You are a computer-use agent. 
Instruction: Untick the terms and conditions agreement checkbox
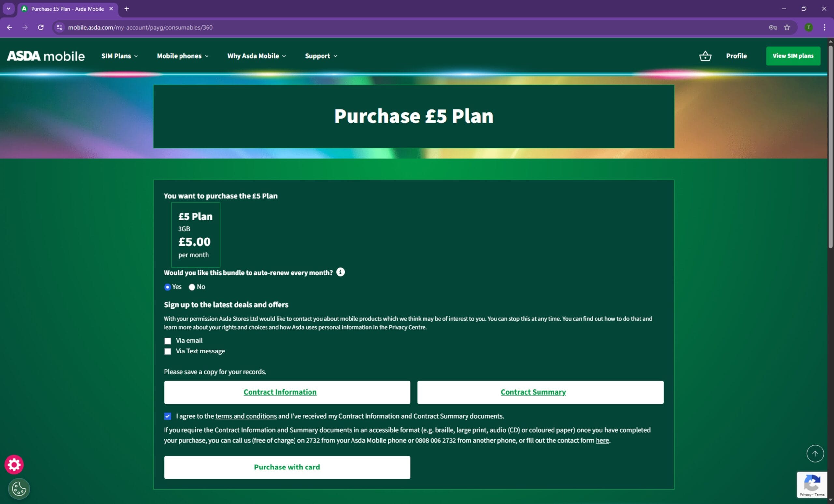[167, 416]
